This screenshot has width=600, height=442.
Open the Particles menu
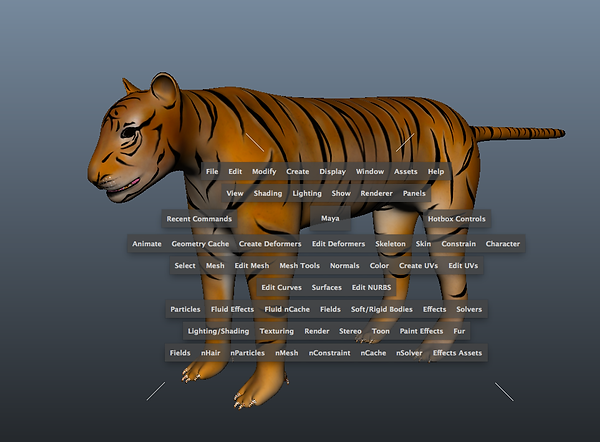click(185, 309)
